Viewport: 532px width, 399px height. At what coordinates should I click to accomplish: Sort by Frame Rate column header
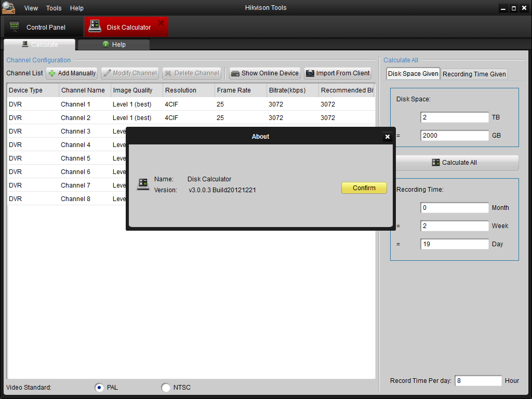(x=241, y=90)
